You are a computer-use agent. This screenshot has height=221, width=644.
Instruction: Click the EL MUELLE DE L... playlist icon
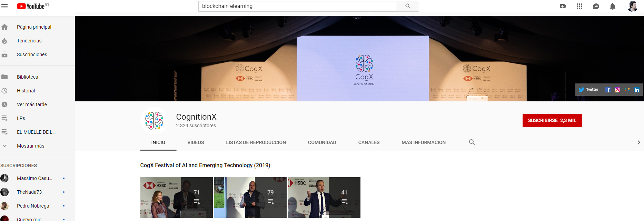[4, 132]
